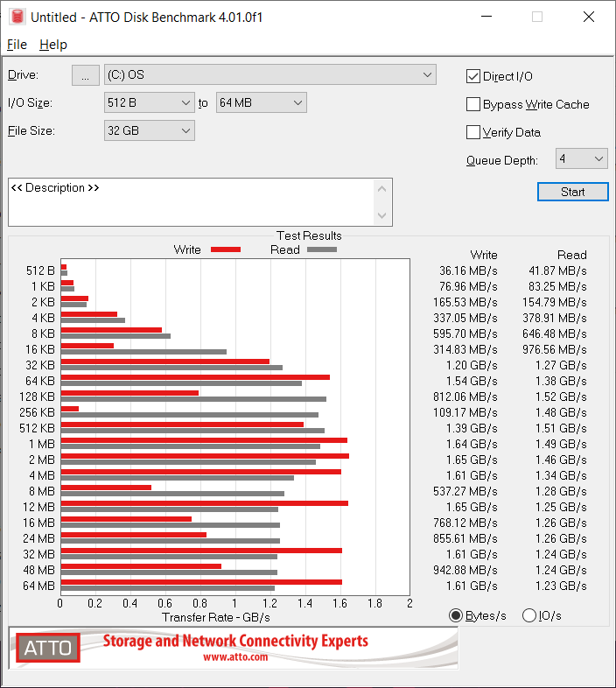Click the 1.23 GB/s read value
Viewport: 616px width, 688px height.
tap(561, 586)
